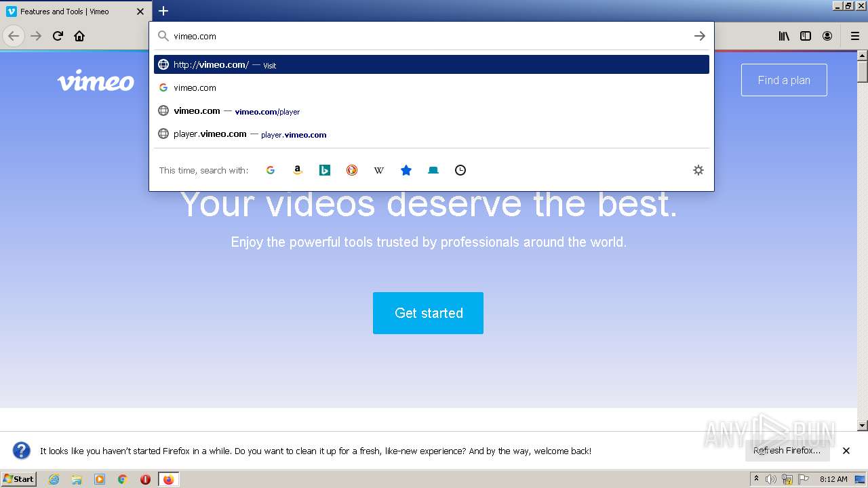Screen dimensions: 868x488
Task: Open Windows Media Player taskbar icon
Action: click(100, 479)
